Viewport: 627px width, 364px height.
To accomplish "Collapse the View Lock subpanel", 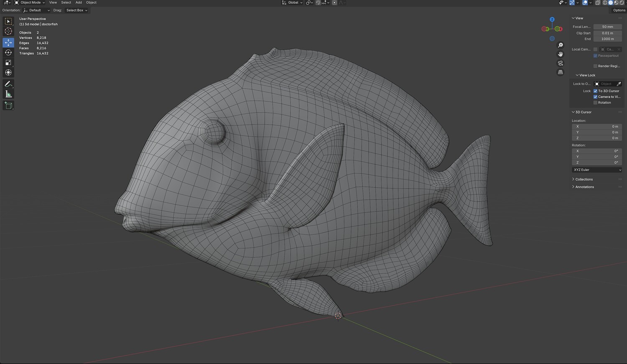I will tap(585, 75).
